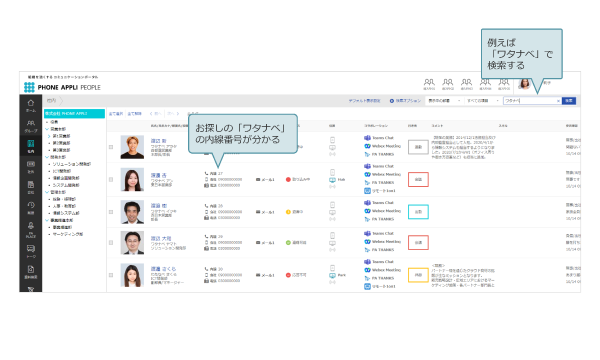Click the red presence badge in 内線 27 row
600x360 pixels.
pos(418,179)
